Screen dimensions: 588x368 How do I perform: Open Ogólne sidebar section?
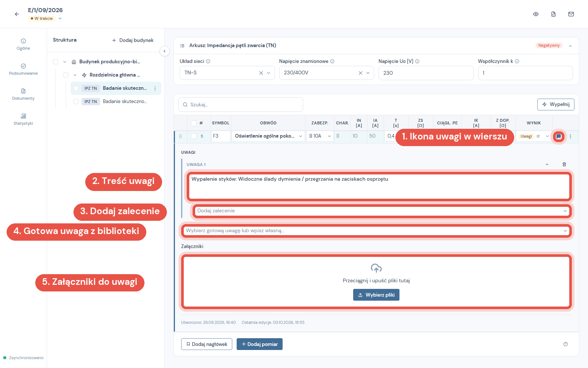[23, 44]
